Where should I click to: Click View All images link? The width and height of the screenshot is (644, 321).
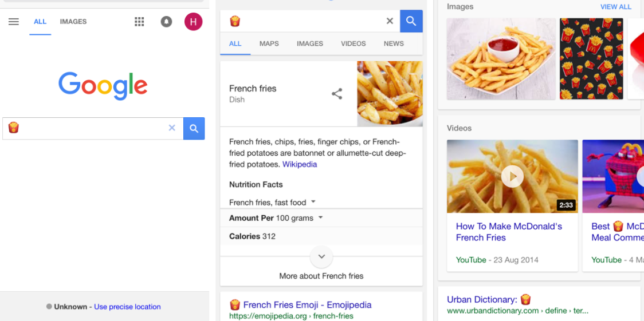(615, 7)
